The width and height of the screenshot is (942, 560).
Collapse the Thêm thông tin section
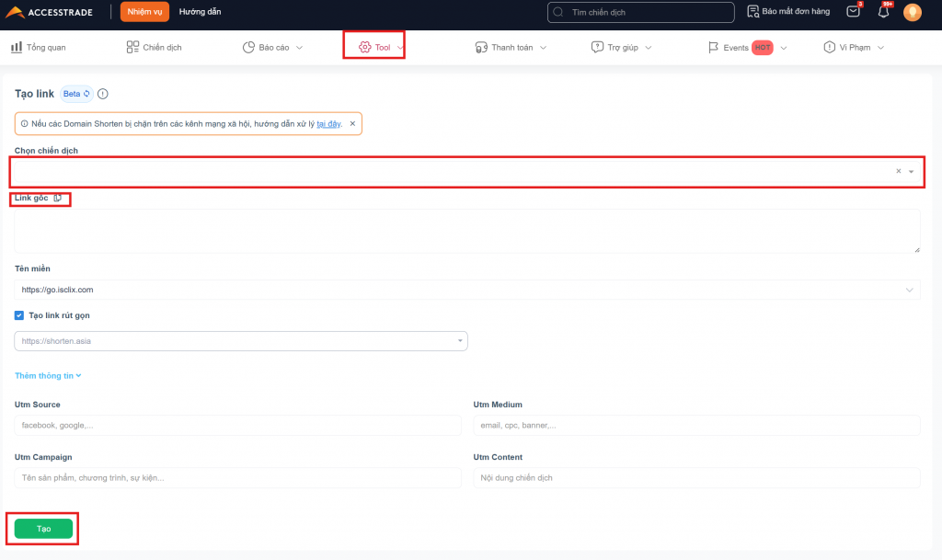48,376
